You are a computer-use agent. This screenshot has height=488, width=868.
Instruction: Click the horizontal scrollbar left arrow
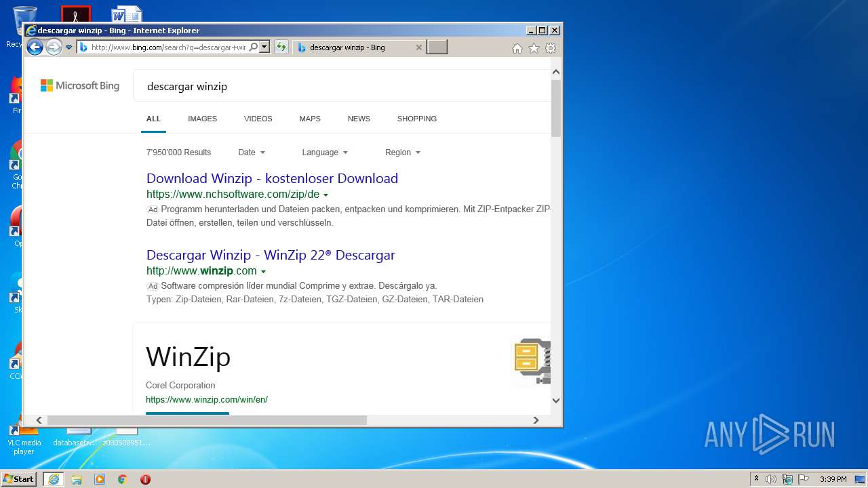tap(39, 420)
